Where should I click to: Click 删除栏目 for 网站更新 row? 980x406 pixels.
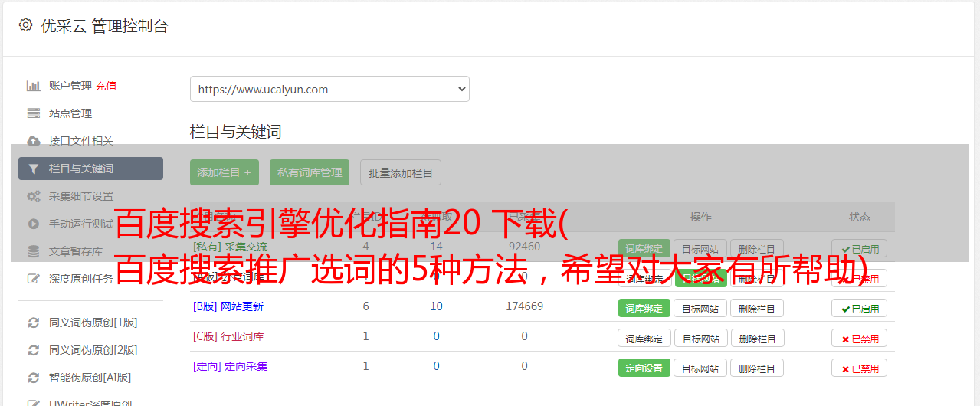coord(756,308)
